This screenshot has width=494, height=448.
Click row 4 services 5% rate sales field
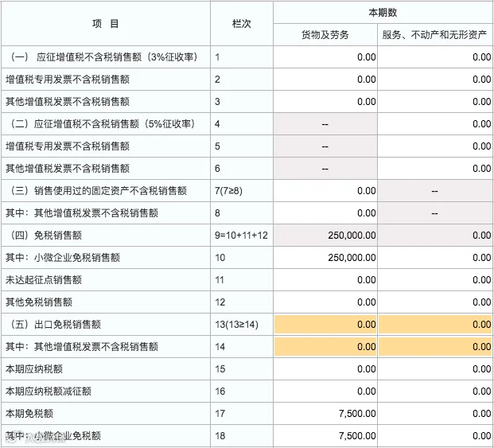(x=435, y=124)
